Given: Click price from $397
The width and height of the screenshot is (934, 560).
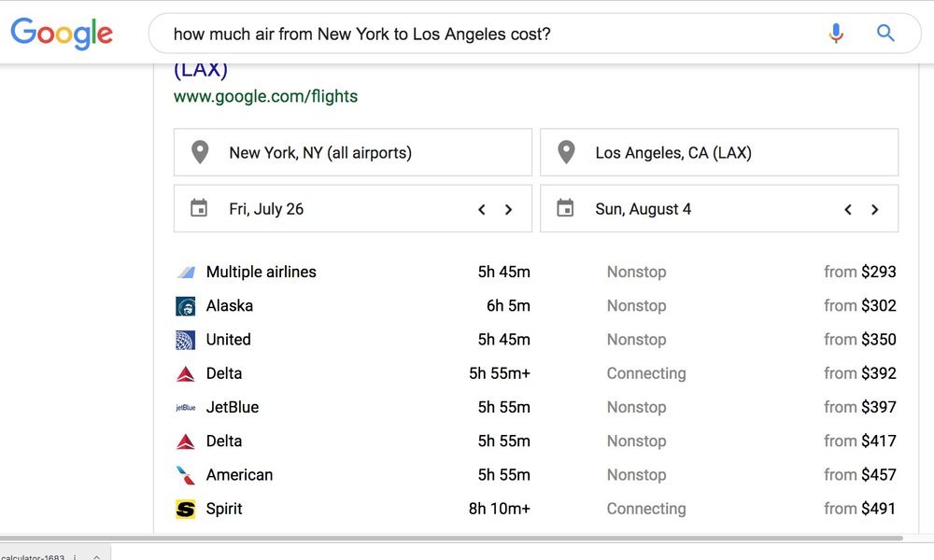Looking at the screenshot, I should (859, 408).
